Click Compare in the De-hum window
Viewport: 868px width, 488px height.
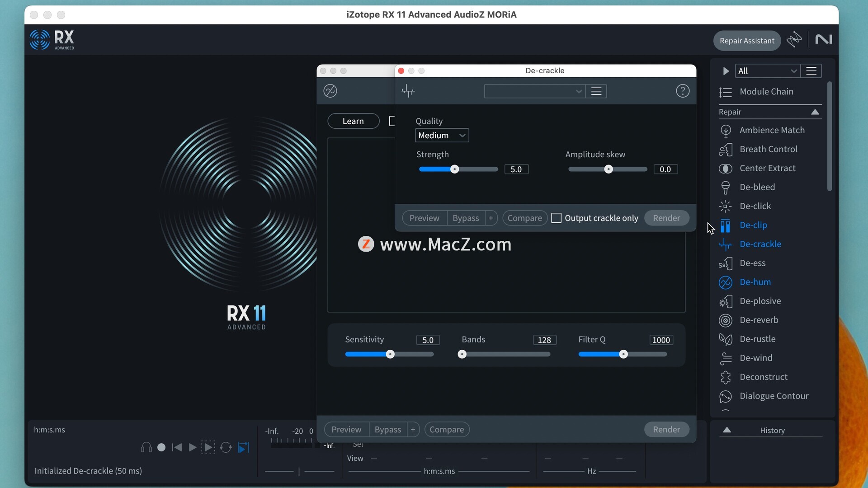447,430
